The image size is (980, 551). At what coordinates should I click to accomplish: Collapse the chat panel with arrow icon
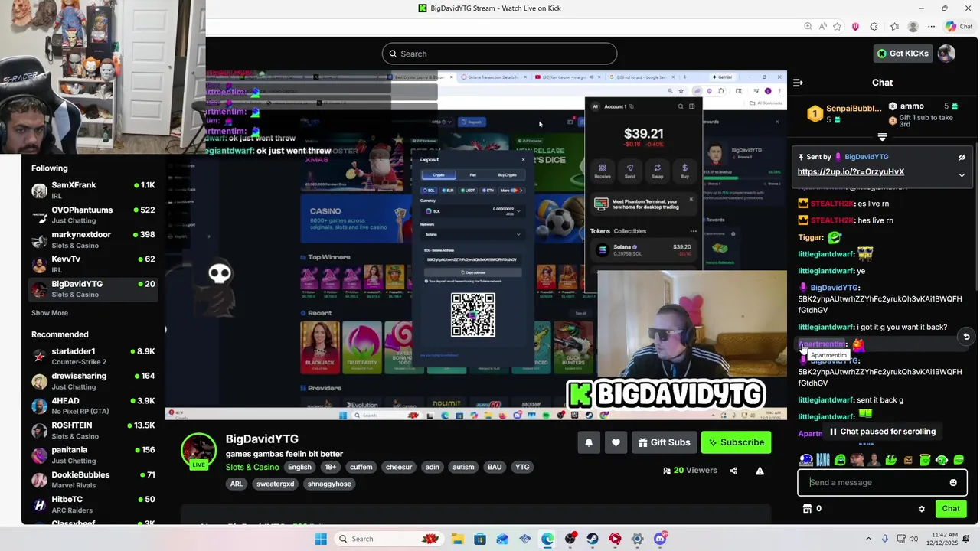[798, 83]
